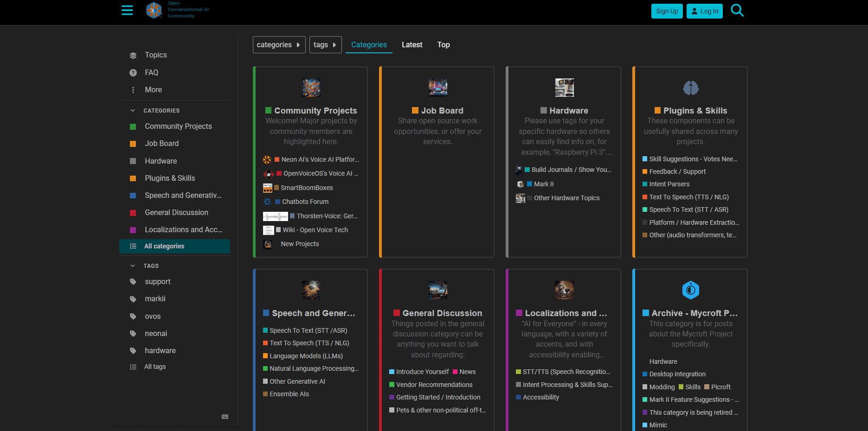Click the keyboard shortcuts icon in sidebar
This screenshot has width=868, height=431.
[x=225, y=417]
